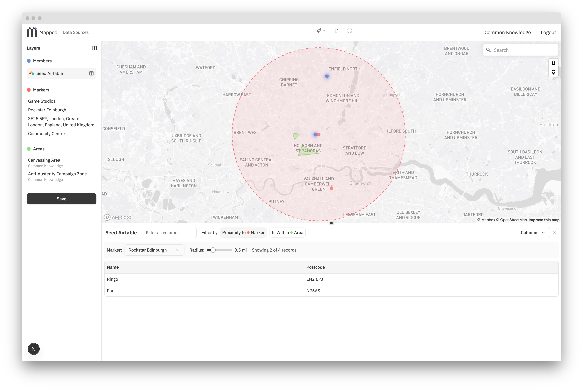Click the Radius slider handle
This screenshot has height=392, width=583.
(x=213, y=250)
